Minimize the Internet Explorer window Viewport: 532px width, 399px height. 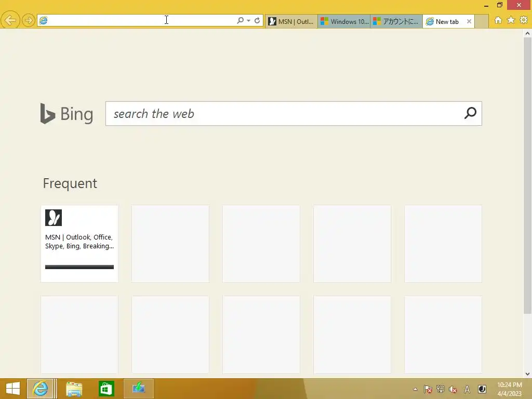tap(486, 5)
